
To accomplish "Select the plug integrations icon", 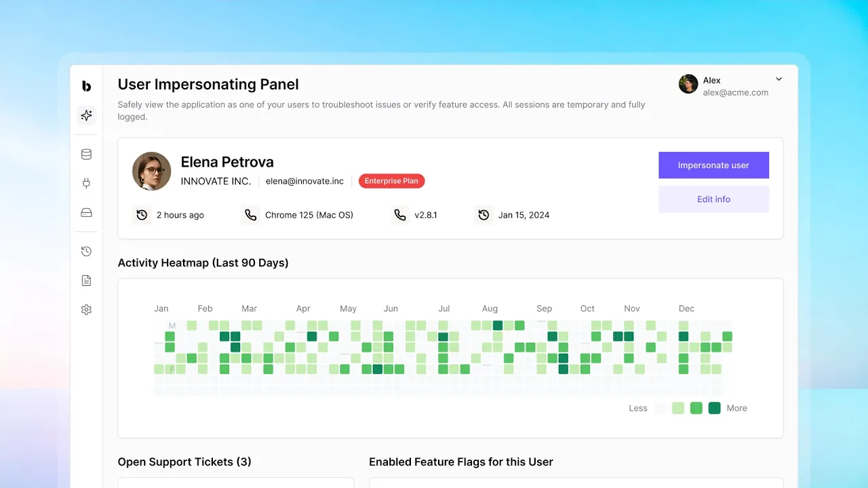I will (x=86, y=183).
